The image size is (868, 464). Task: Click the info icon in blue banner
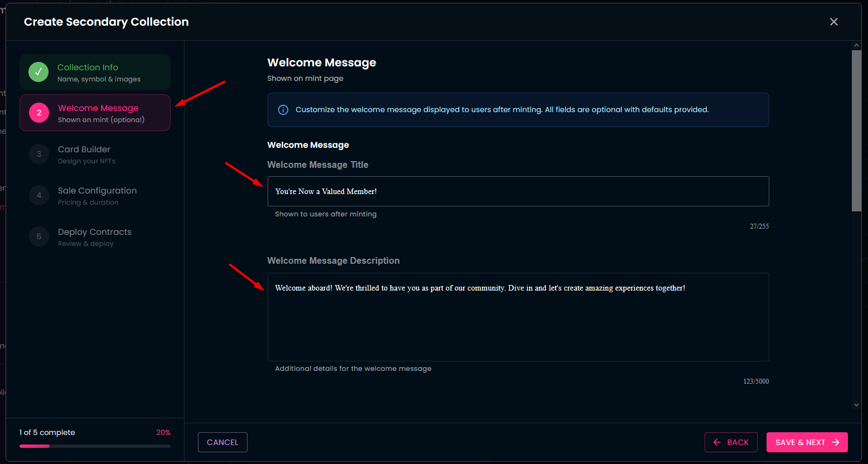pyautogui.click(x=283, y=110)
